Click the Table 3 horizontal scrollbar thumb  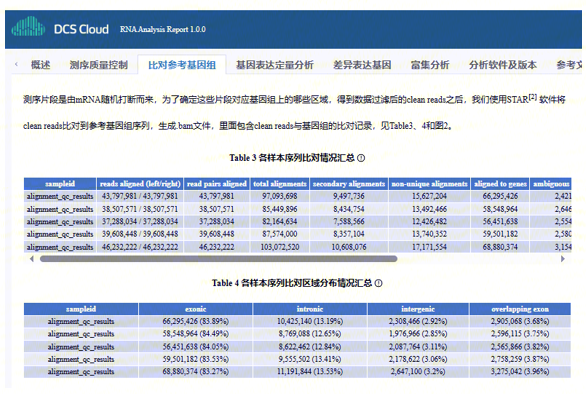(219, 259)
